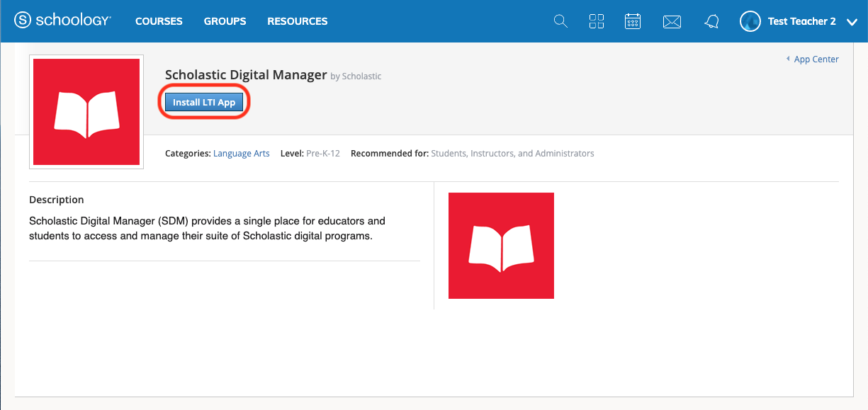Viewport: 868px width, 410px height.
Task: Click the Install LTI App button
Action: pyautogui.click(x=204, y=103)
